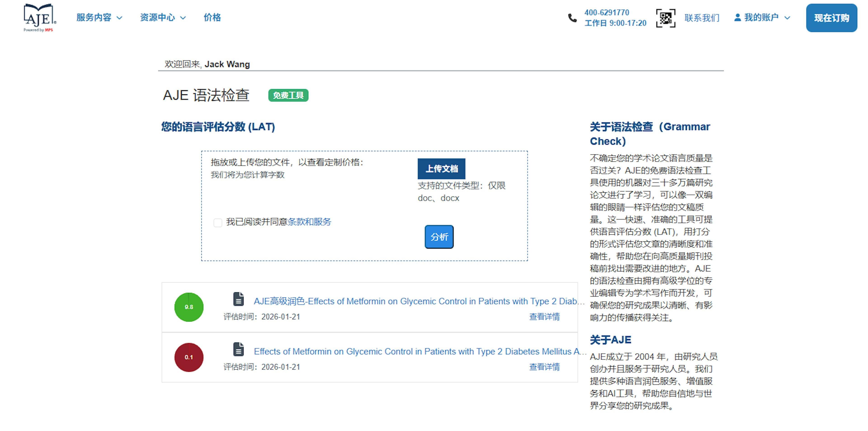Click the document icon of the 0.1 score report
The width and height of the screenshot is (868, 431).
point(238,349)
